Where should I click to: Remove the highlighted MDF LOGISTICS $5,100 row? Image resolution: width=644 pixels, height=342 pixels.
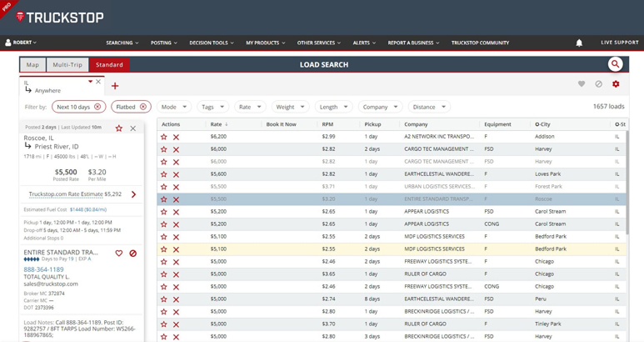pos(176,249)
